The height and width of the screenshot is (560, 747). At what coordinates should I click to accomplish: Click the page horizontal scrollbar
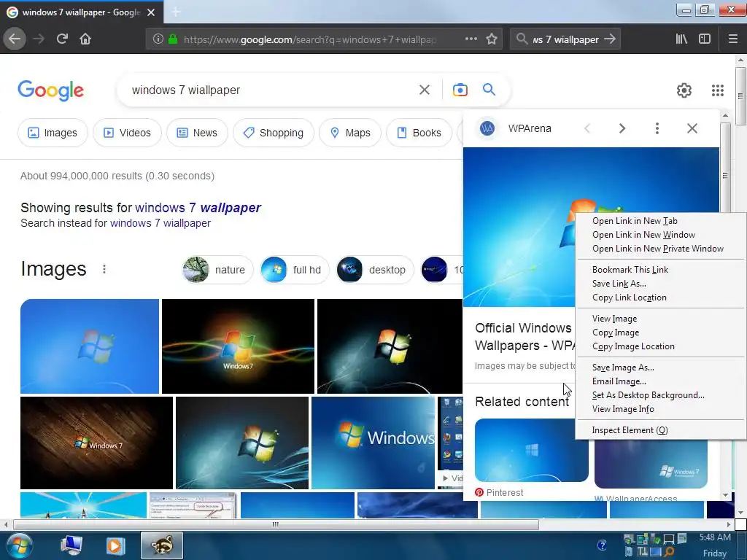276,524
